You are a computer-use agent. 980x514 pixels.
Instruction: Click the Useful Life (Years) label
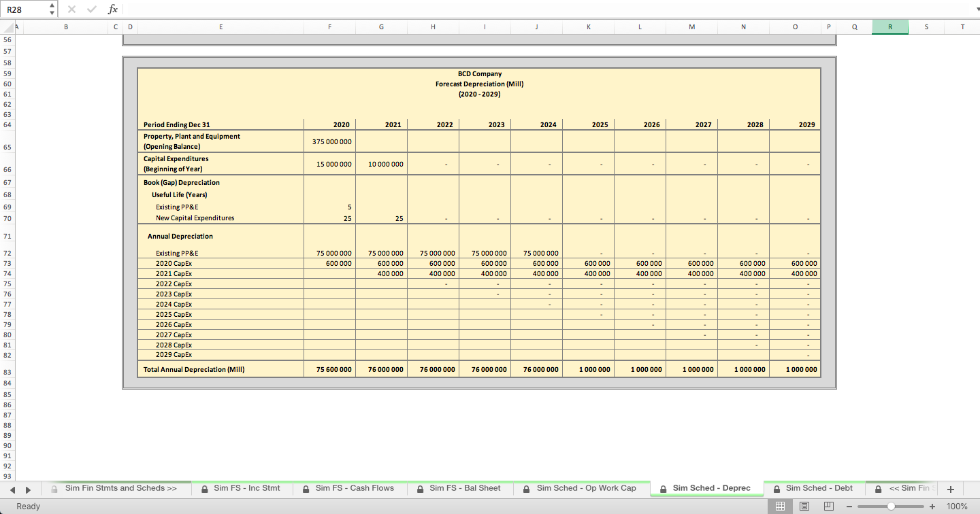(179, 194)
